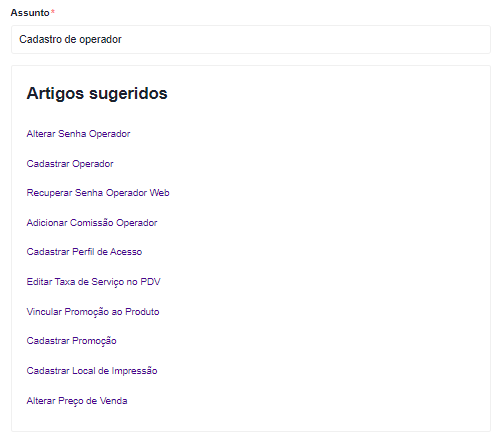Click the Artigos sugeridos heading

point(97,93)
